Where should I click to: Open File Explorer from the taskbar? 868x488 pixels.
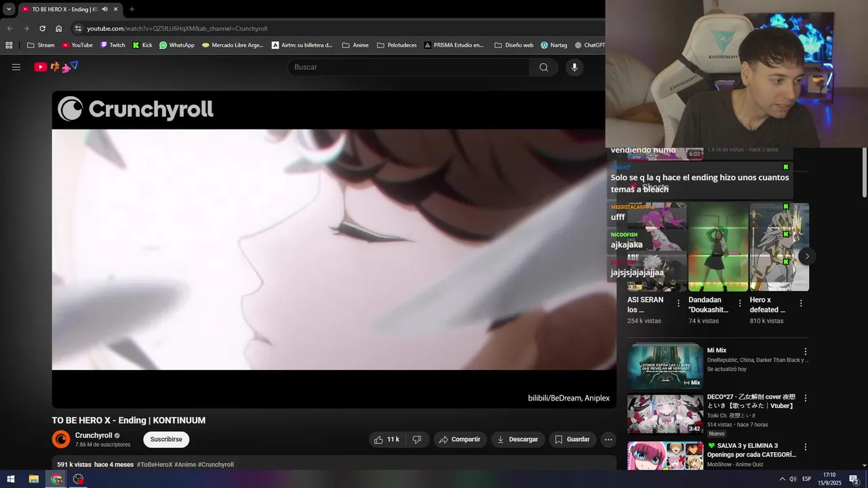33,479
